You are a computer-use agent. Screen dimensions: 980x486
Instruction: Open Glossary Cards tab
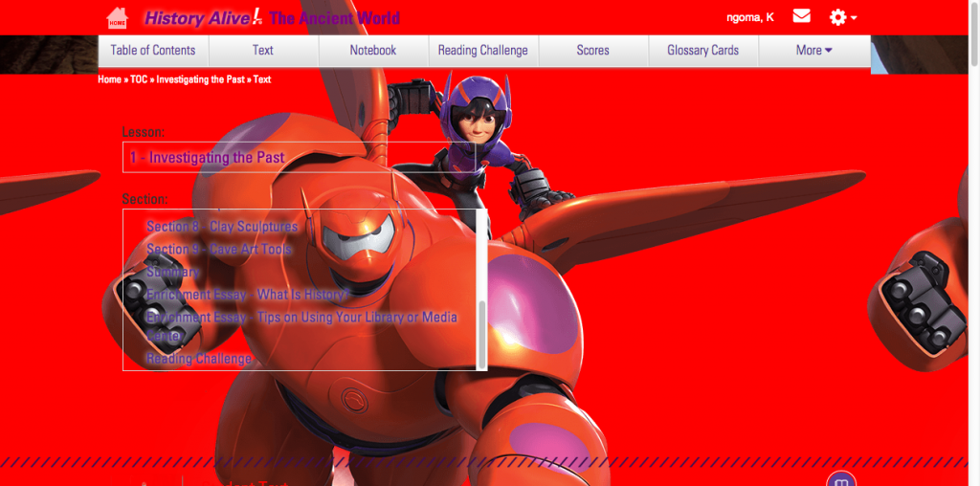703,51
